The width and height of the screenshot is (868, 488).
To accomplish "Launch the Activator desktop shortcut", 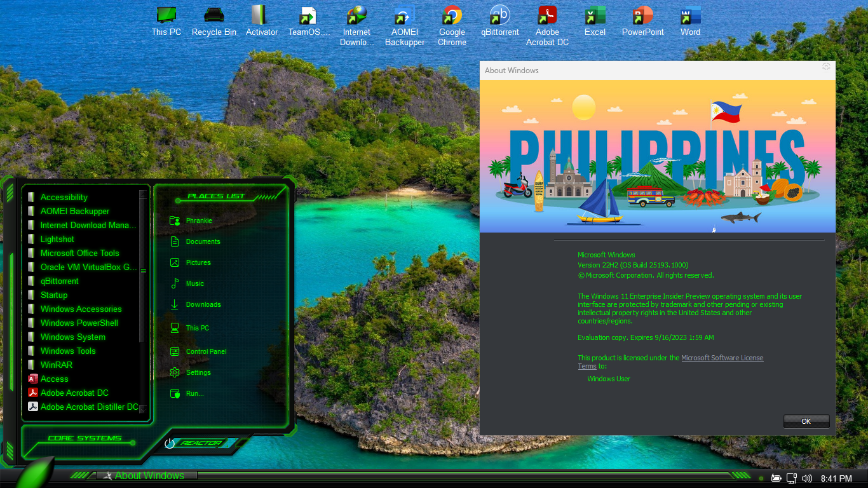I will point(262,21).
